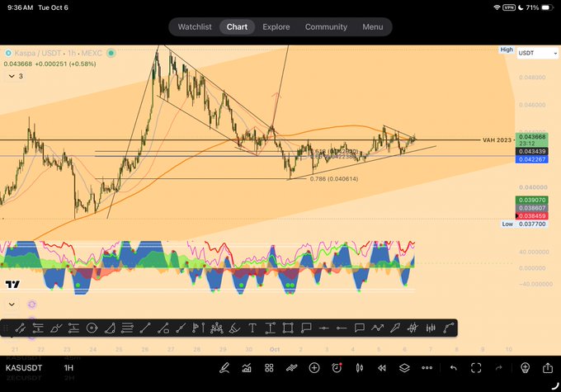Start bar replay with the rewind icon
561x392 pixels.
pos(382,368)
